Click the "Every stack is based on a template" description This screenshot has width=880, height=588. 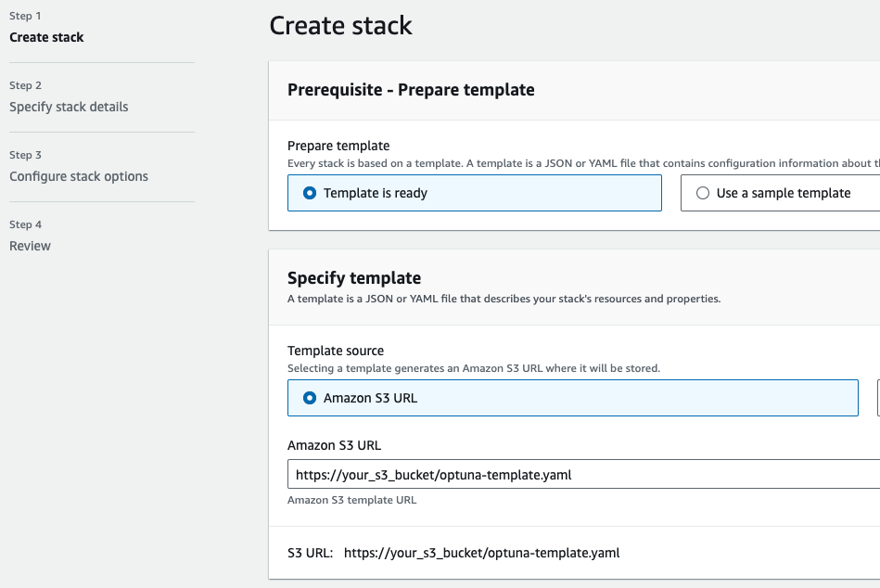pyautogui.click(x=583, y=164)
